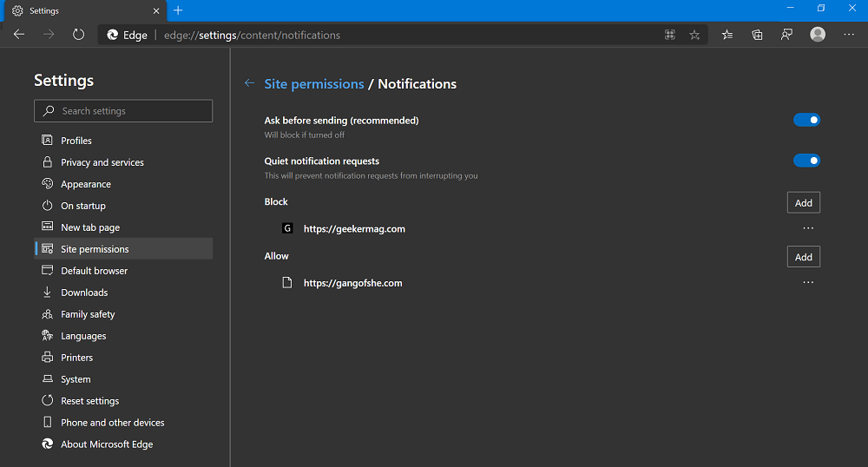Click the On startup power icon
868x467 pixels.
tap(47, 205)
